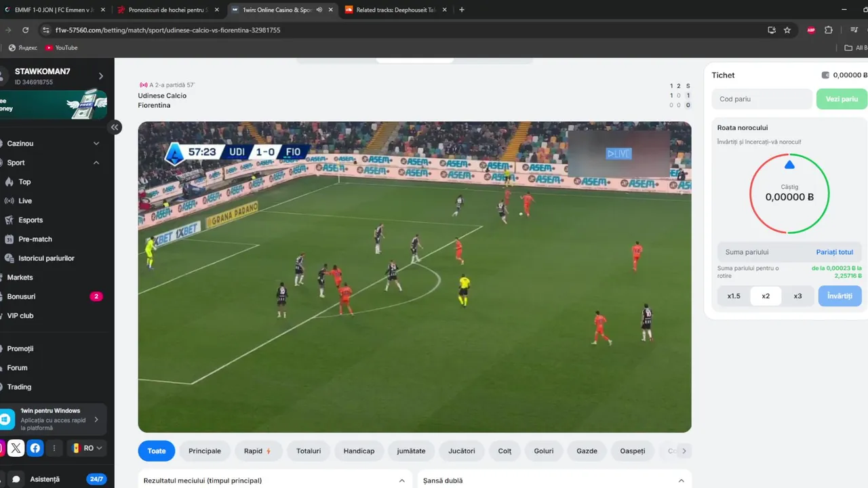
Task: Open the Facebook social icon
Action: point(35,448)
